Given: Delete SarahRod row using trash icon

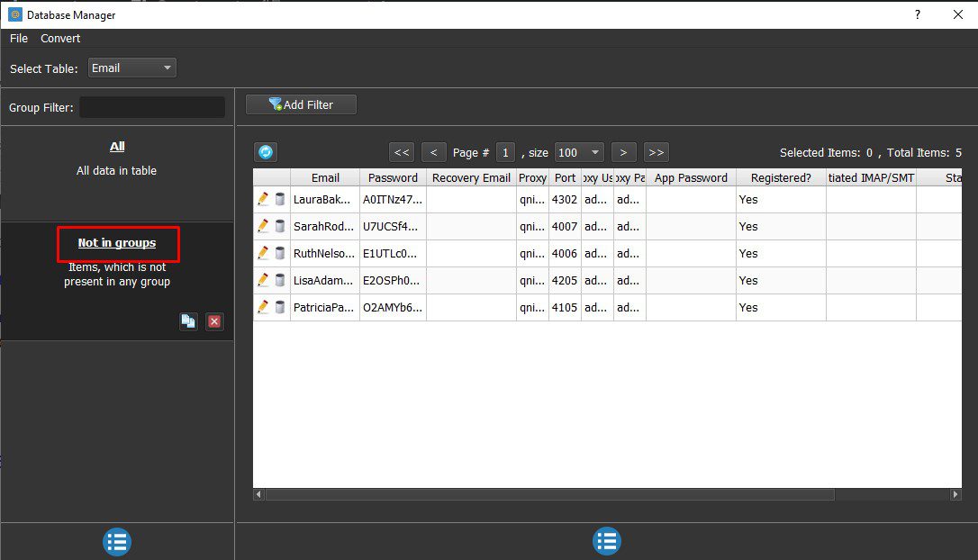Looking at the screenshot, I should 280,226.
